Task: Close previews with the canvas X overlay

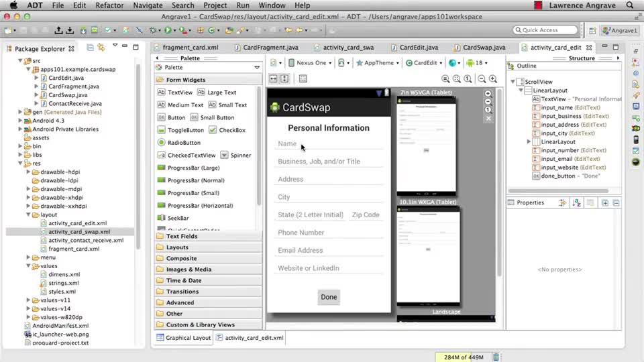Action: [x=488, y=119]
